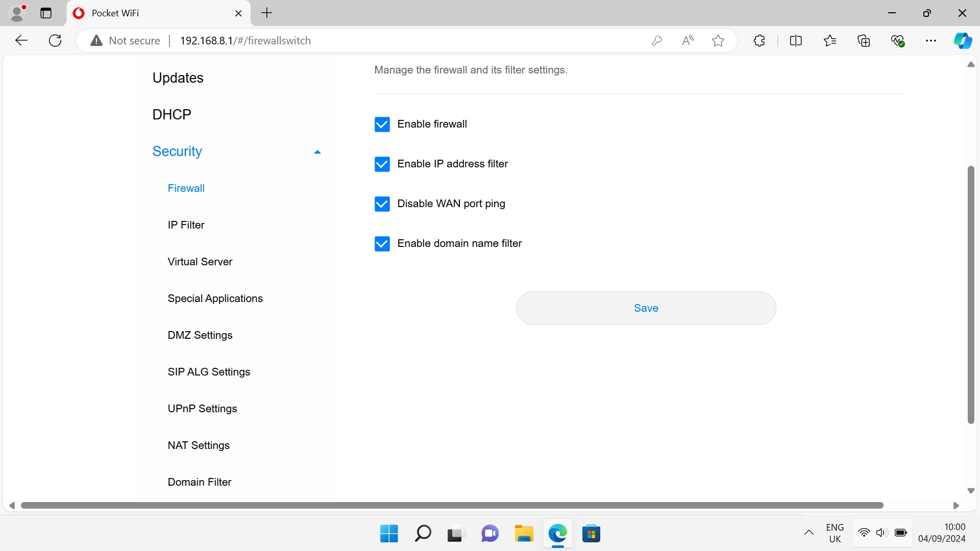Click the browser refresh icon
980x551 pixels.
click(x=55, y=41)
